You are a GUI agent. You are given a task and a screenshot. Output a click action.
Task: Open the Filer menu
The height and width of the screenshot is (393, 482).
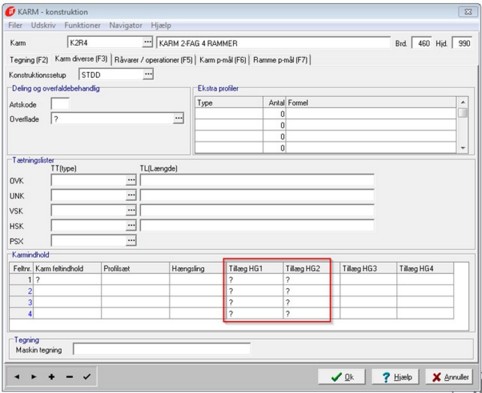coord(15,25)
